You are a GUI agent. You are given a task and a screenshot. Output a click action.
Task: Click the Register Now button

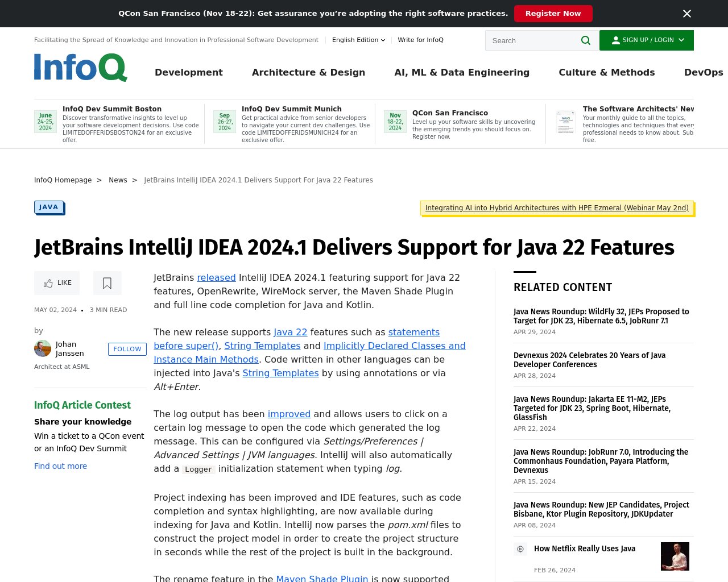click(x=553, y=14)
